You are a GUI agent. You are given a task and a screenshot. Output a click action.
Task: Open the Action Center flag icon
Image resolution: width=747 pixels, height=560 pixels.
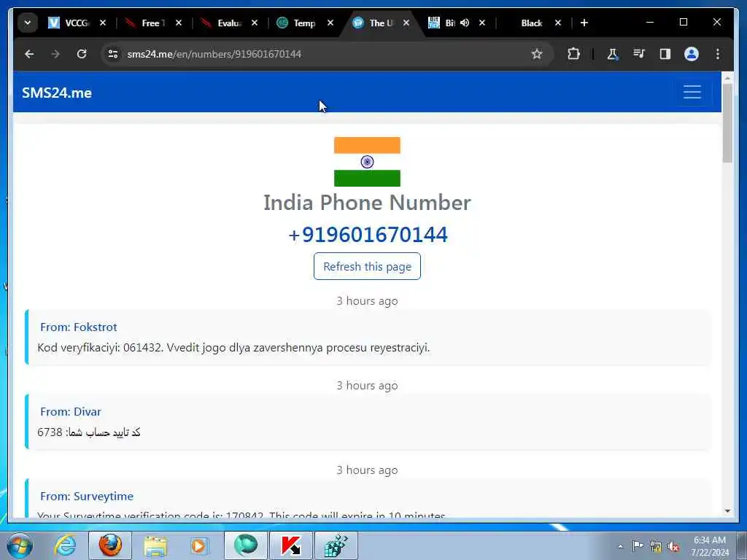tap(638, 546)
